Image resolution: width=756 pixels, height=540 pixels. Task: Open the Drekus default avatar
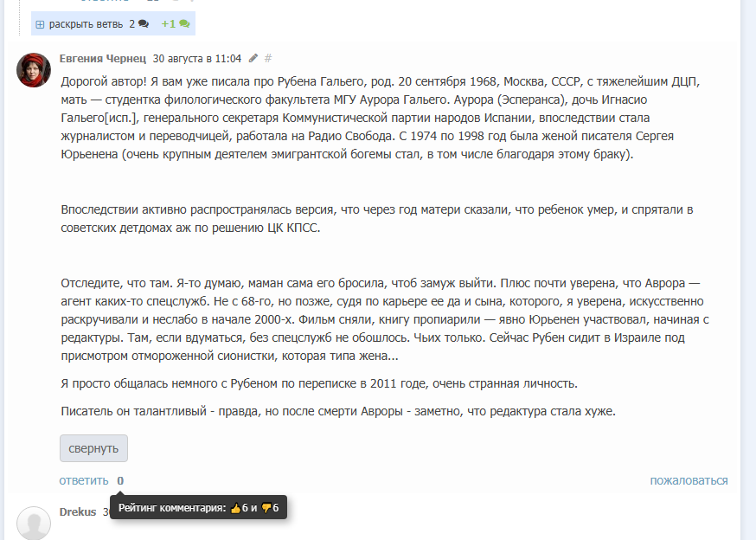click(x=34, y=524)
